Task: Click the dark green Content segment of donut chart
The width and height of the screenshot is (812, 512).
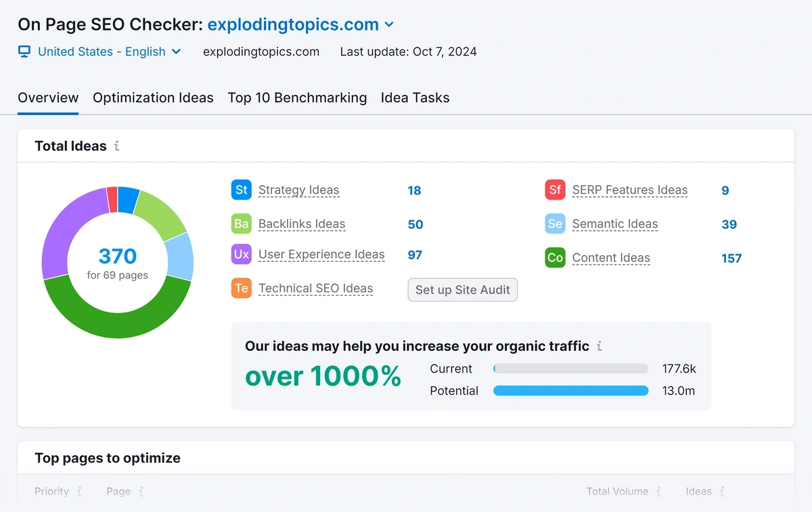Action: click(x=118, y=326)
